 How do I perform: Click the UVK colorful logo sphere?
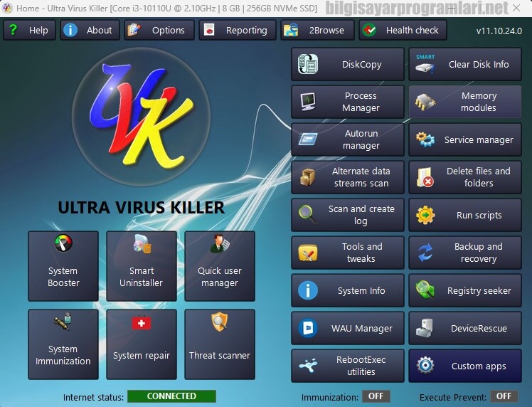141,117
